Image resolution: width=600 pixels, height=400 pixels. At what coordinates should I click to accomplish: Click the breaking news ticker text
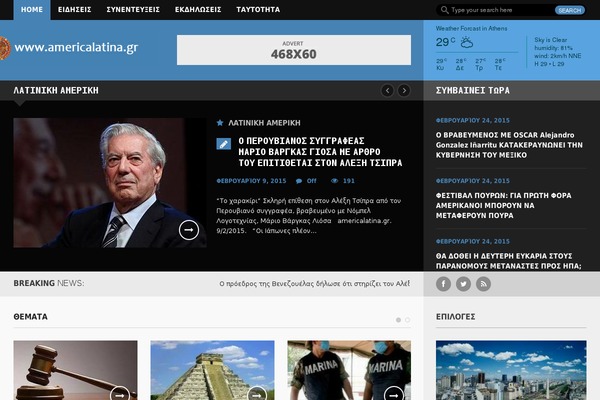[315, 284]
